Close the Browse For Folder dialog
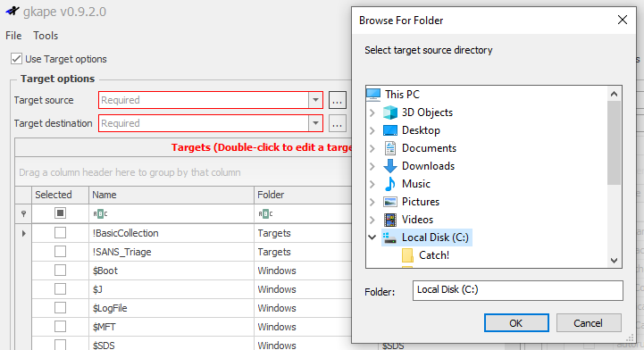The image size is (644, 350). tap(623, 20)
